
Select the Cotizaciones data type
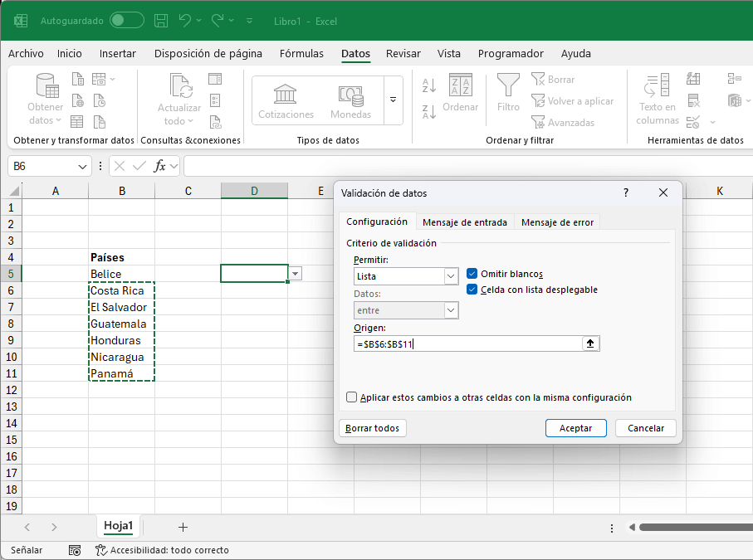click(x=286, y=100)
